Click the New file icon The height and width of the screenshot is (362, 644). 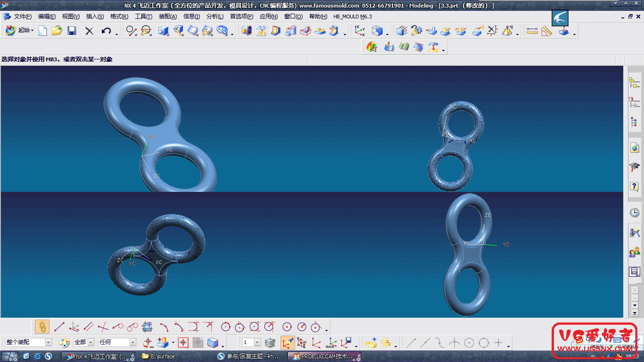[43, 31]
